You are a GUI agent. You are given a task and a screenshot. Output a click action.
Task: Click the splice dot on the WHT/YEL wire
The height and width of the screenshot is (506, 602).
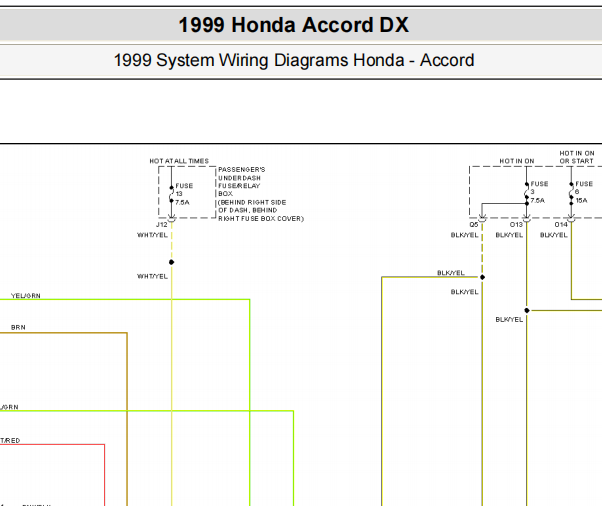pos(172,262)
